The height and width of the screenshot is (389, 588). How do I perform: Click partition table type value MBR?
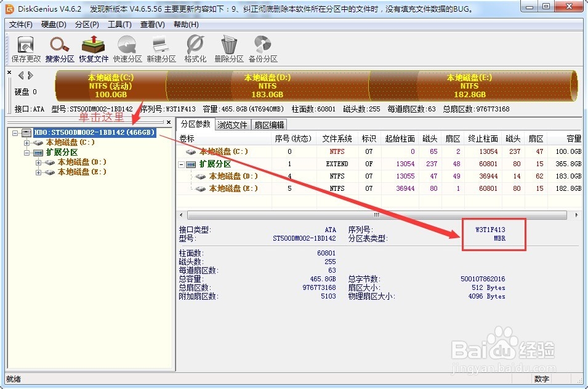[x=499, y=238]
